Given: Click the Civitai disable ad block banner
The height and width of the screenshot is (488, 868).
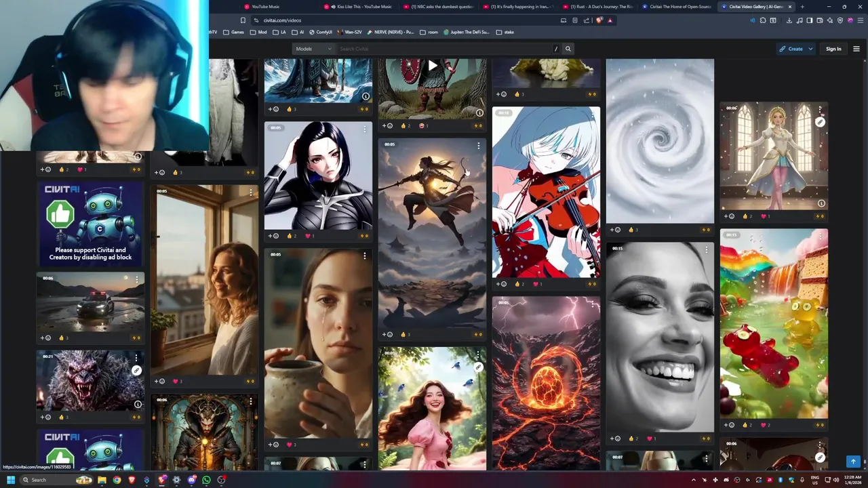Looking at the screenshot, I should pos(90,224).
